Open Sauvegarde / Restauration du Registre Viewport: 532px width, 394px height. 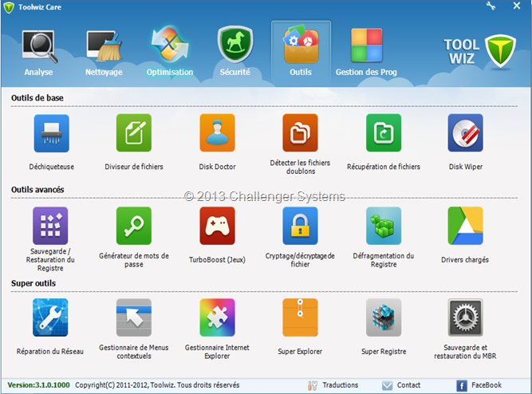50,226
